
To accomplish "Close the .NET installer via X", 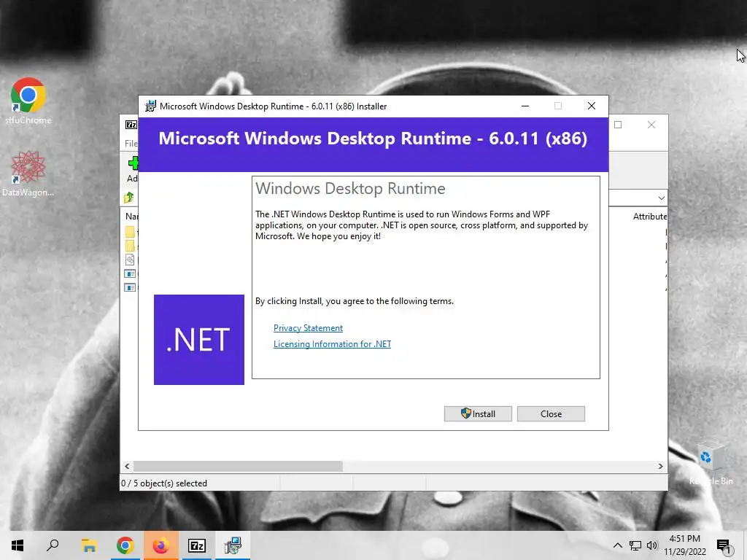I will 591,106.
